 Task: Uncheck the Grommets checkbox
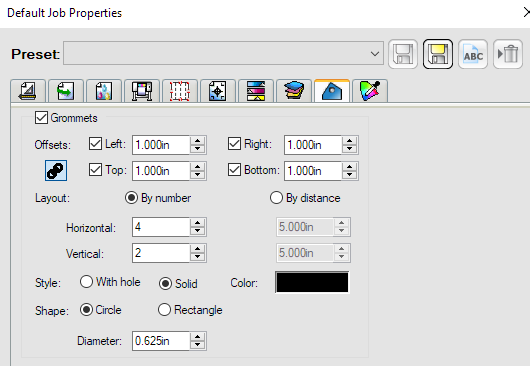click(x=41, y=118)
